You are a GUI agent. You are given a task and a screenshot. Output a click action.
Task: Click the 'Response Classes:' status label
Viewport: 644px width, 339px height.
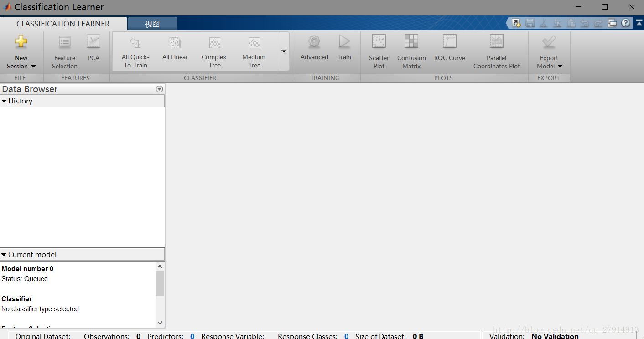coord(307,336)
